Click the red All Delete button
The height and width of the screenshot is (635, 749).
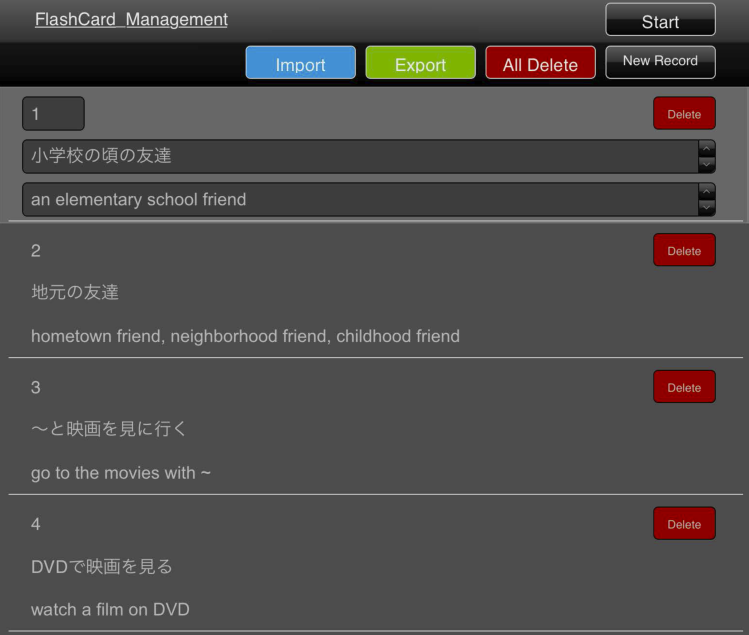(540, 63)
